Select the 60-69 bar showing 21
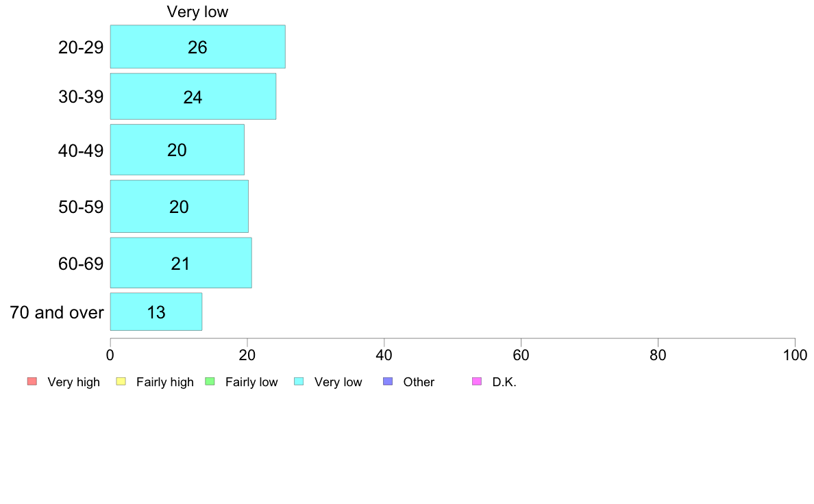Screen dimensions: 814x504 coord(181,263)
